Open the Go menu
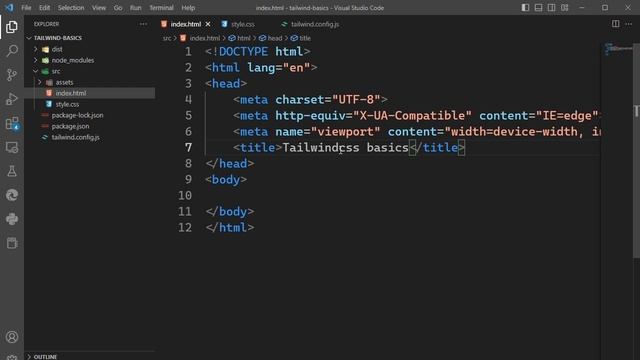This screenshot has width=640, height=360. coord(118,8)
